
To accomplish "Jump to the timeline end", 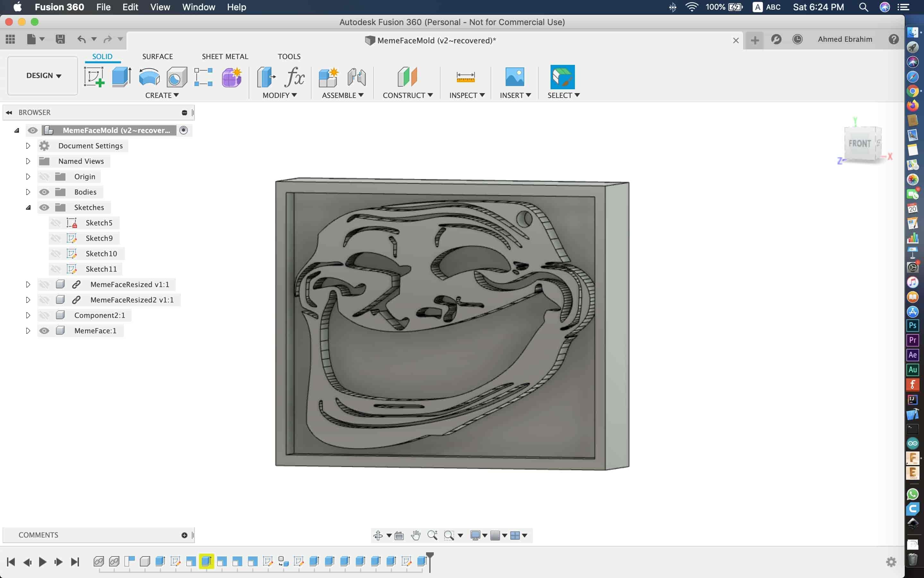I will tap(75, 562).
